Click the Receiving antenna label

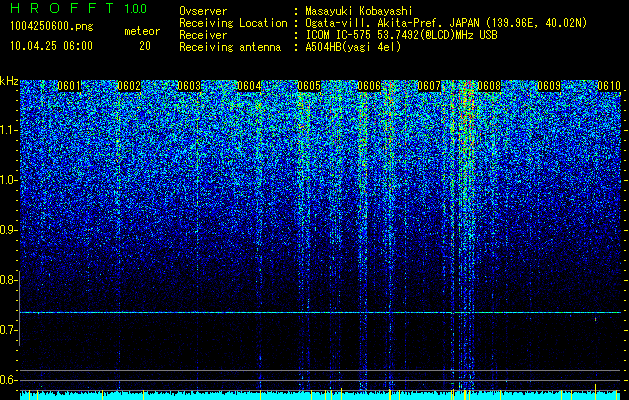(x=230, y=47)
